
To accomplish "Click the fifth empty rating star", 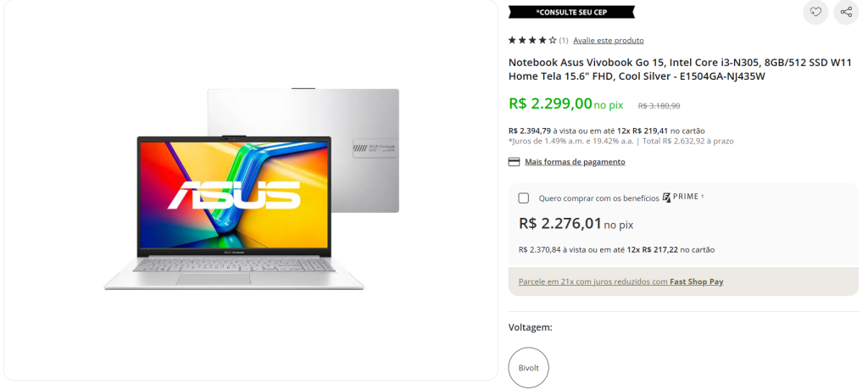I will click(553, 40).
